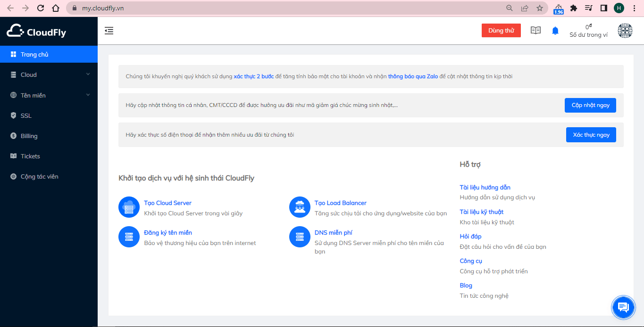Image resolution: width=644 pixels, height=327 pixels.
Task: Click the Trang chủ grid icon
Action: click(x=13, y=54)
